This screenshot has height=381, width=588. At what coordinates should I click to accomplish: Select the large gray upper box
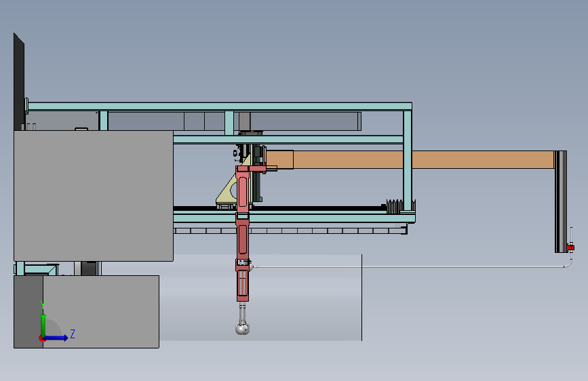coord(94,195)
